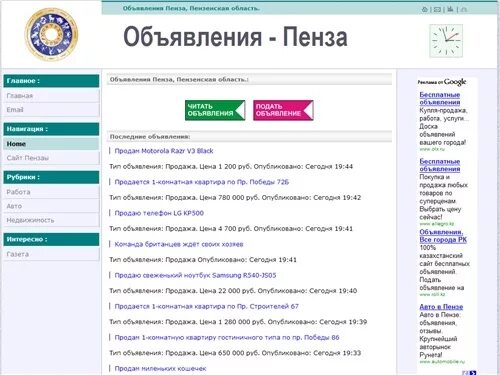
Task: Click details line with price 780 000 руб.
Action: point(235,197)
